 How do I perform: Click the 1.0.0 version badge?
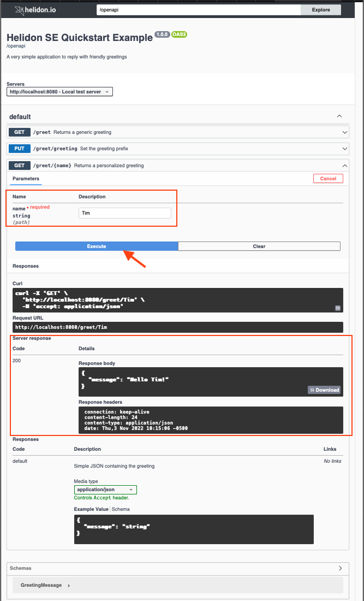(162, 34)
